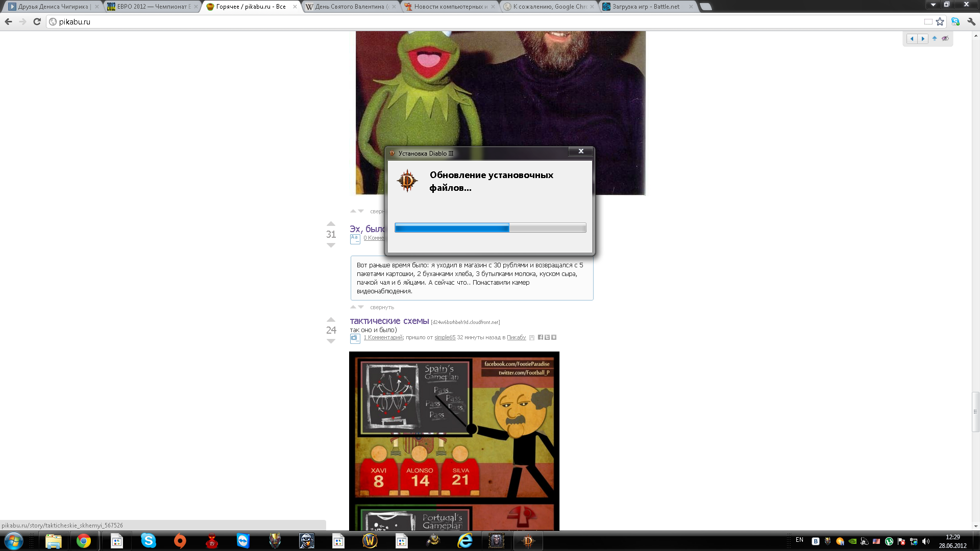980x551 pixels.
Task: Click small up arrow beside свернуть under the text post
Action: (x=353, y=307)
